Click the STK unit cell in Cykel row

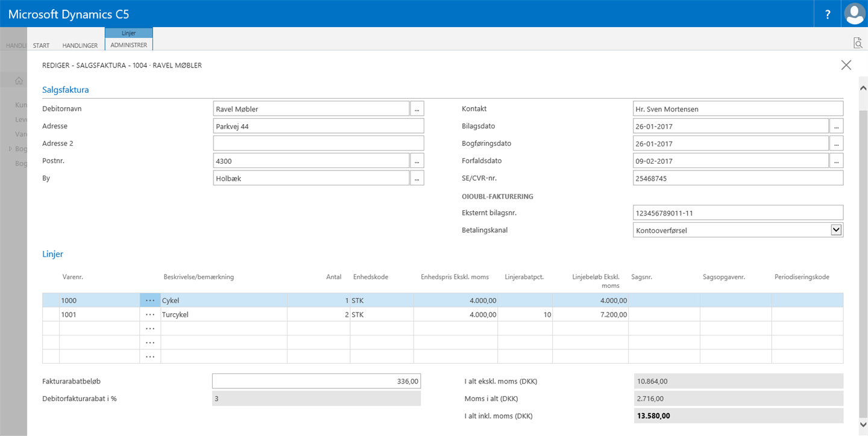point(382,301)
